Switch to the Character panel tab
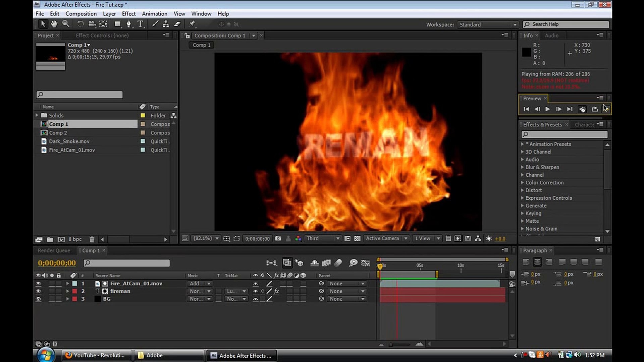 click(585, 125)
